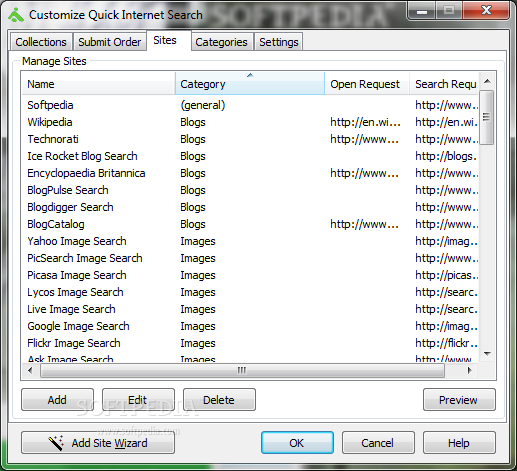Click the horizontal scrollbar thumb

(242, 370)
